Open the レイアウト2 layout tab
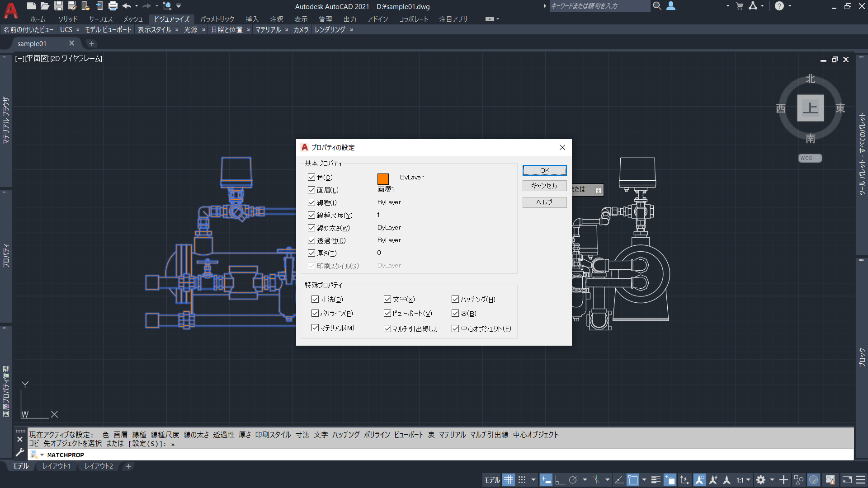This screenshot has width=868, height=488. pyautogui.click(x=98, y=466)
